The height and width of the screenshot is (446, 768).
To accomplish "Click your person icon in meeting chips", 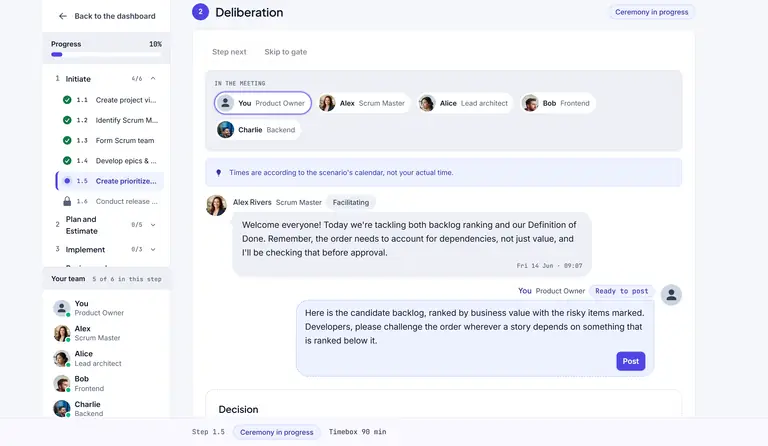I will (x=225, y=103).
